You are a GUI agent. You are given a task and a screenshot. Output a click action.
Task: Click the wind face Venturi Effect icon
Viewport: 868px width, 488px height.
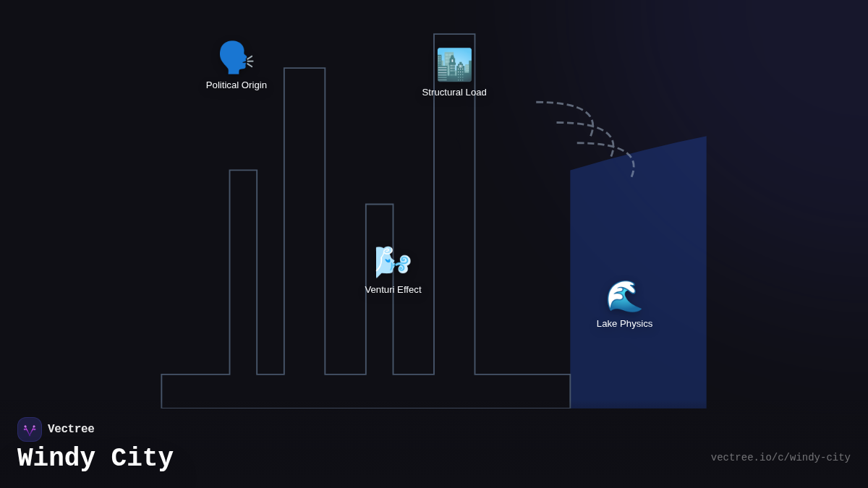point(393,262)
